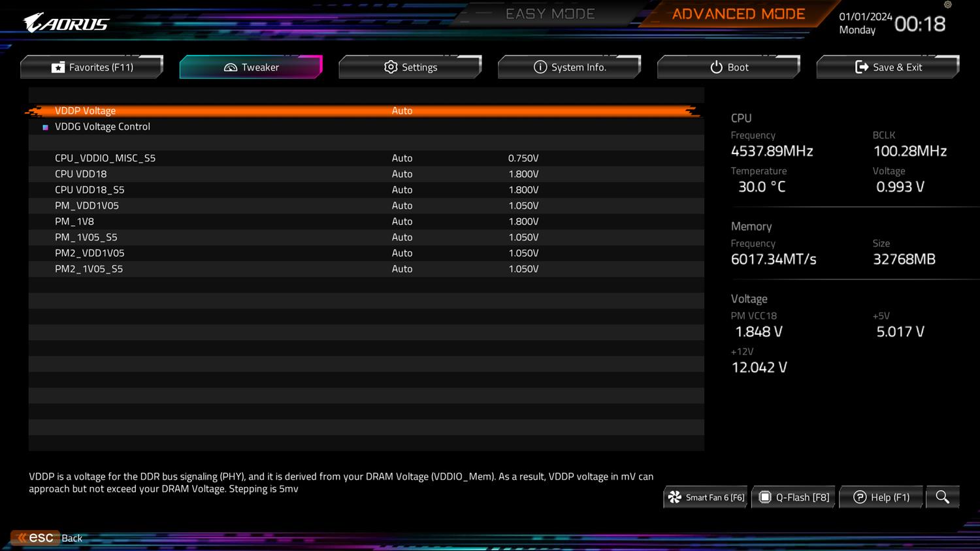980x551 pixels.
Task: Change PM2_VDD1V05 Auto setting
Action: (402, 253)
